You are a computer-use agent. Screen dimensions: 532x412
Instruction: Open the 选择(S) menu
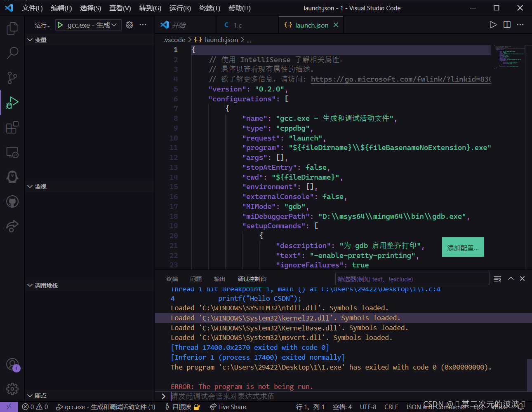point(90,8)
